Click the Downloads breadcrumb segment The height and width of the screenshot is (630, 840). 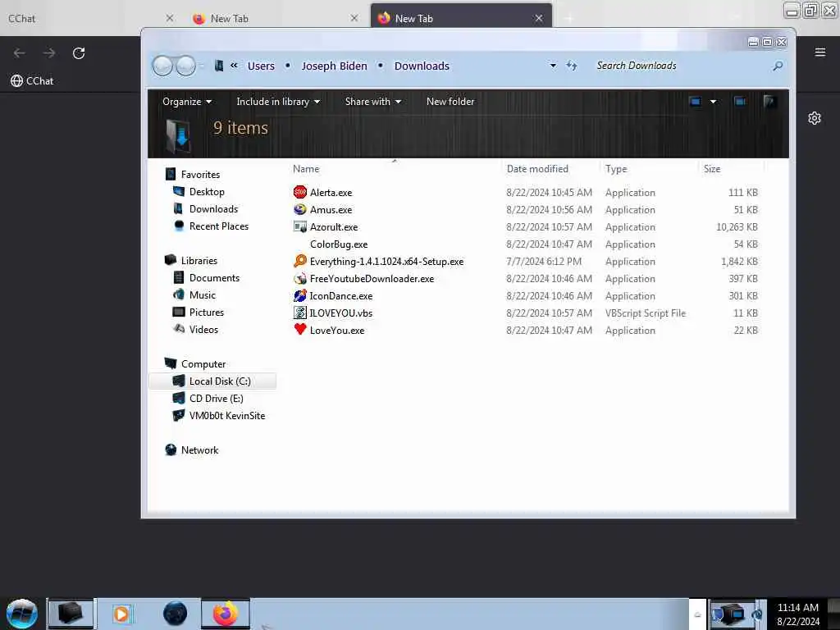[422, 66]
